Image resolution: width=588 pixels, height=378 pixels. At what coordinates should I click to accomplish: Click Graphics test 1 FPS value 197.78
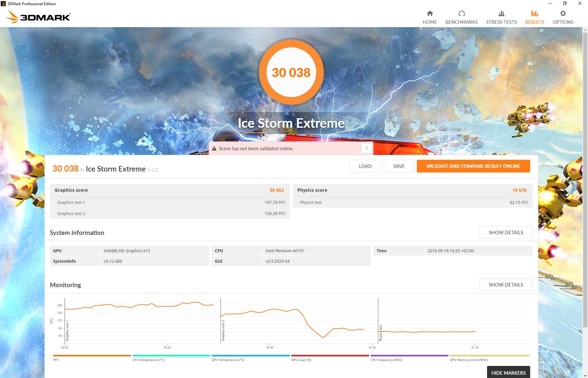point(275,203)
